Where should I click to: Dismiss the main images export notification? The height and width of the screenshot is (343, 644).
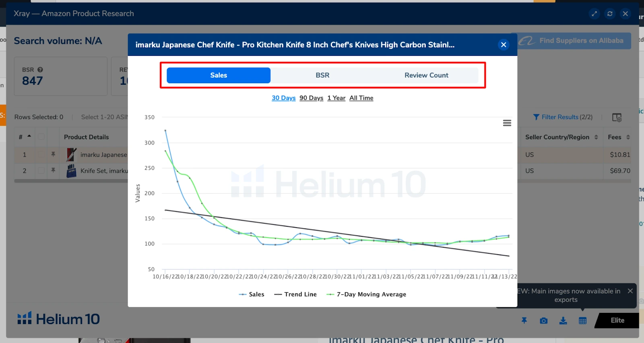click(630, 291)
